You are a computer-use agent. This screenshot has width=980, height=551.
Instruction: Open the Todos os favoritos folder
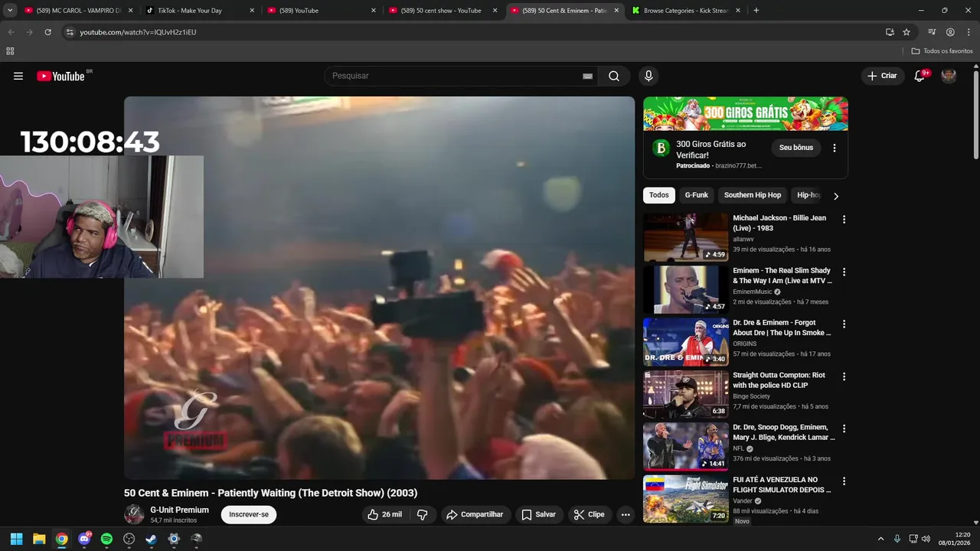coord(942,51)
